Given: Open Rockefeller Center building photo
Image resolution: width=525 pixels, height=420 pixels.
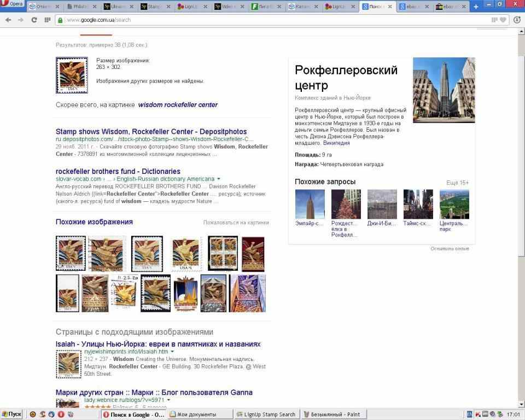Looking at the screenshot, I should click(x=444, y=90).
